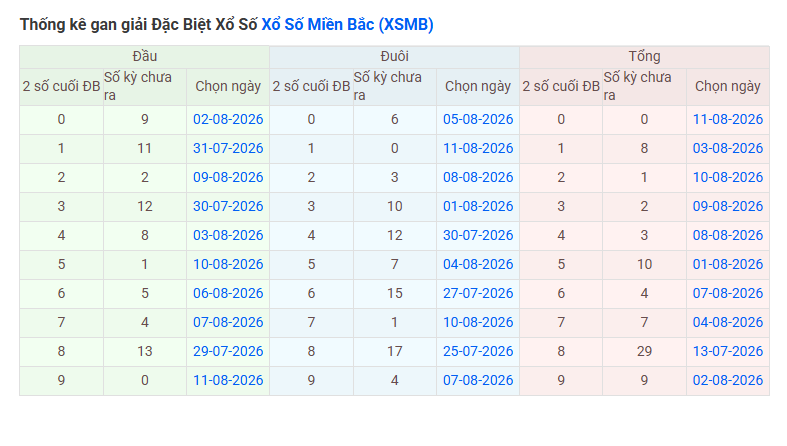
Task: Open 04-08-2026 in the Đuôi section
Action: (478, 264)
